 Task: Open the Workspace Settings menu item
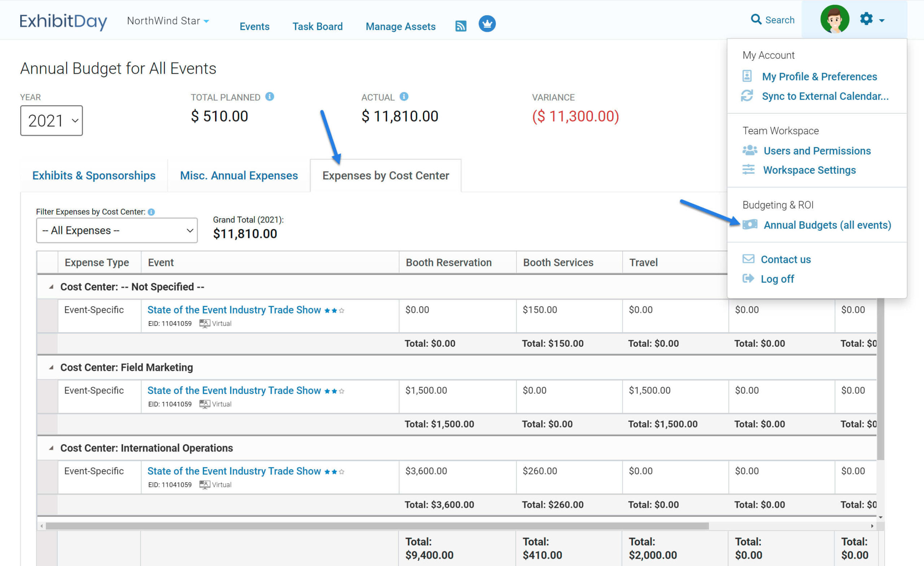808,170
